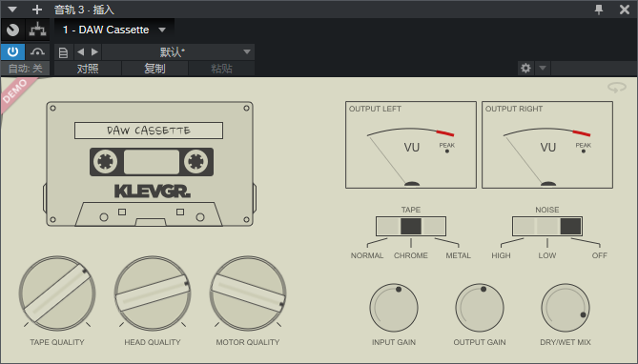Go to next preset arrow
Image resolution: width=638 pixels, height=364 pixels.
(x=94, y=52)
